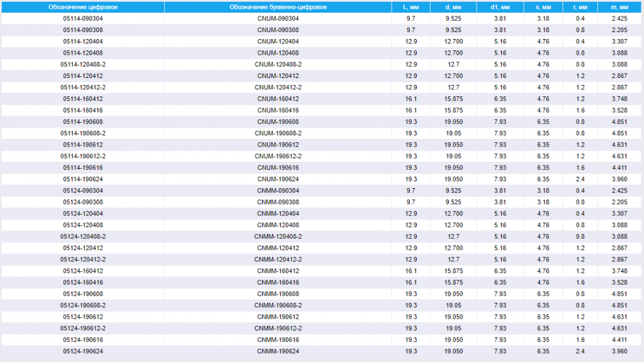Viewport: 644px width, 362px height.
Task: Select the 'r, мм' column header
Action: pos(580,7)
